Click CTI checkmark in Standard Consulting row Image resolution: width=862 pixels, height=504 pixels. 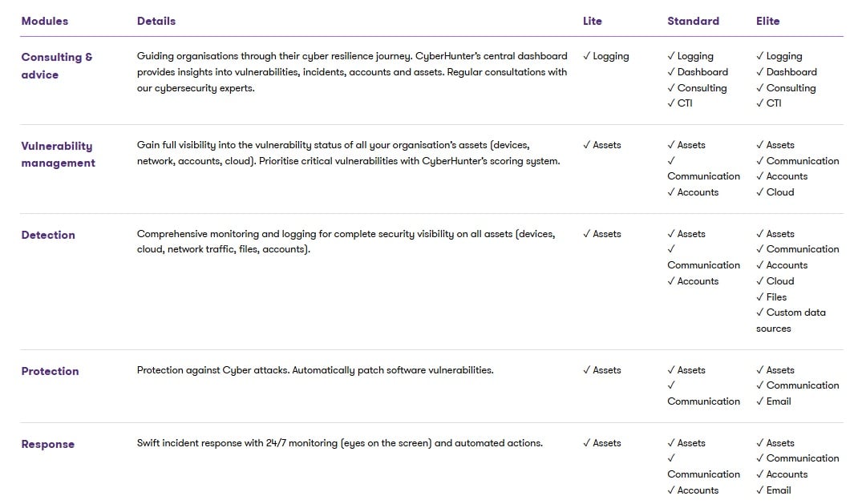pos(679,103)
